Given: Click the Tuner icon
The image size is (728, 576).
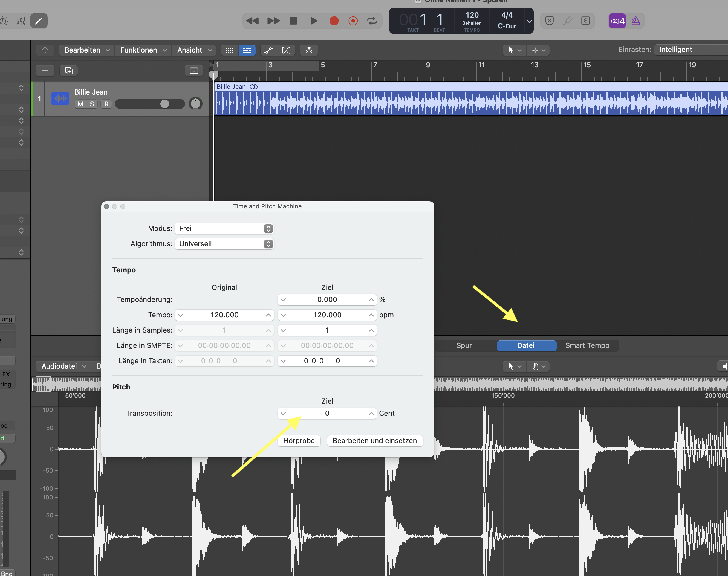Looking at the screenshot, I should 567,21.
